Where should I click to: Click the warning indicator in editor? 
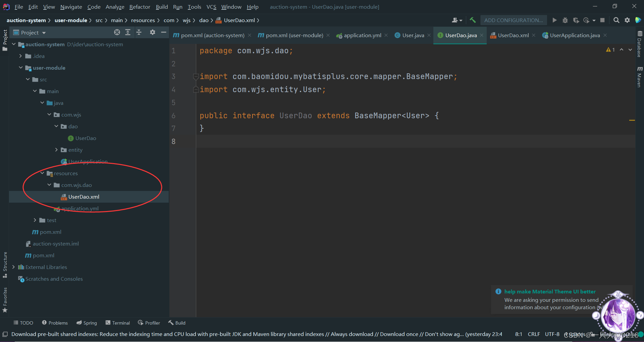click(610, 50)
